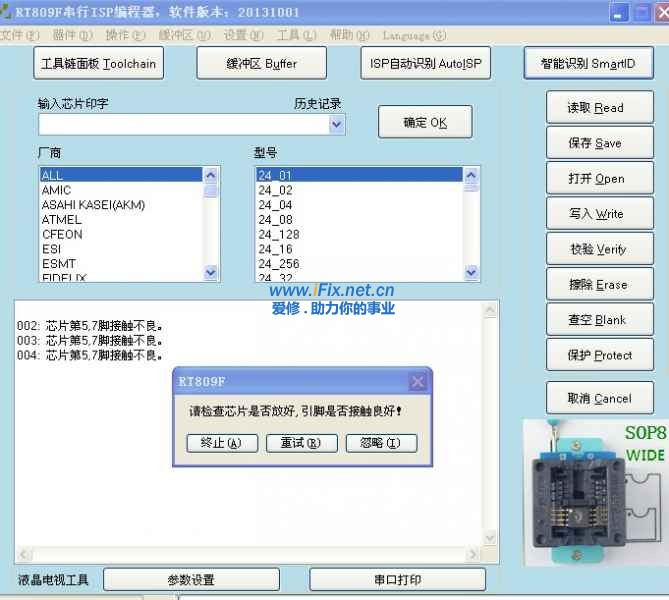Click the 保存 Save button

coord(600,143)
